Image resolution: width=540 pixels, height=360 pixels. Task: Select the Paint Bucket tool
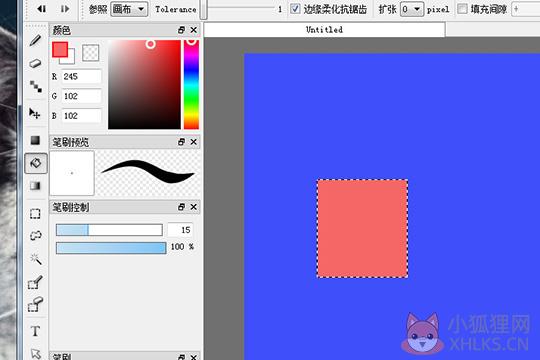(x=36, y=163)
